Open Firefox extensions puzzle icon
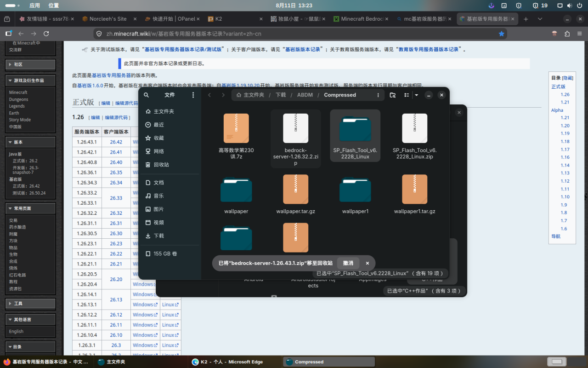The image size is (588, 368). coord(567,34)
